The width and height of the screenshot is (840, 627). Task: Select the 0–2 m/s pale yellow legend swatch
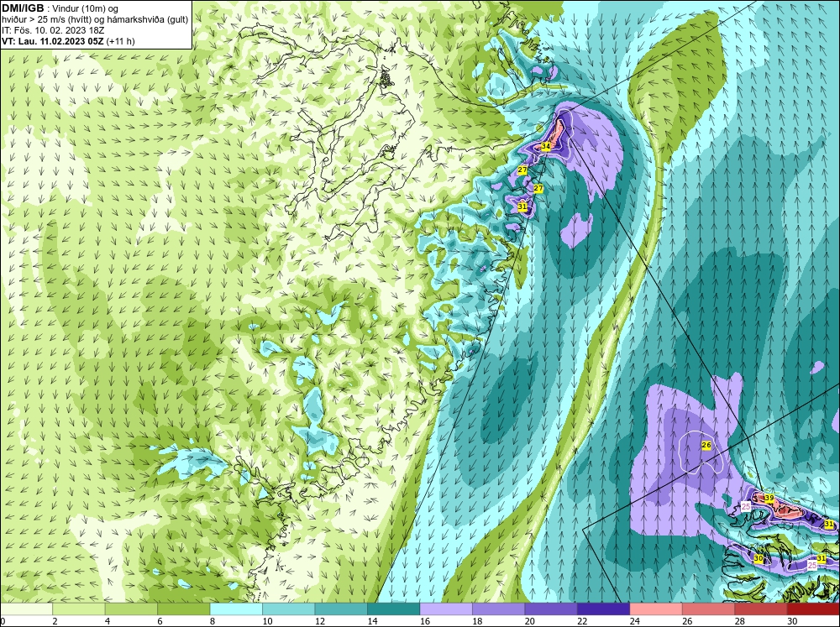click(26, 609)
